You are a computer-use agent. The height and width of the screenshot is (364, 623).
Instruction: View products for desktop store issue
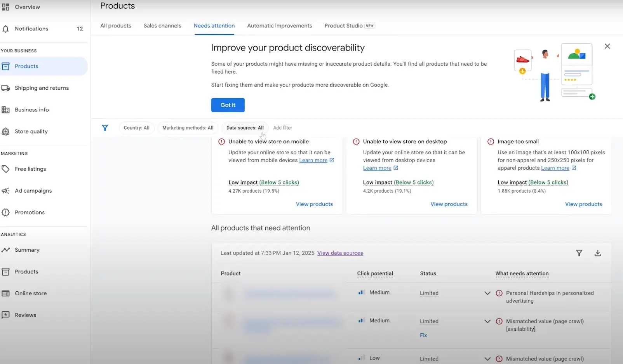pos(449,204)
